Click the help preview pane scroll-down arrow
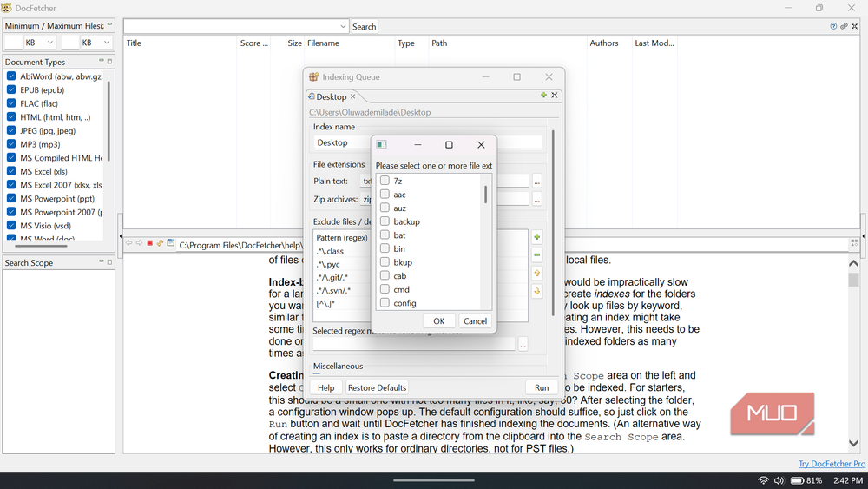 tap(853, 443)
